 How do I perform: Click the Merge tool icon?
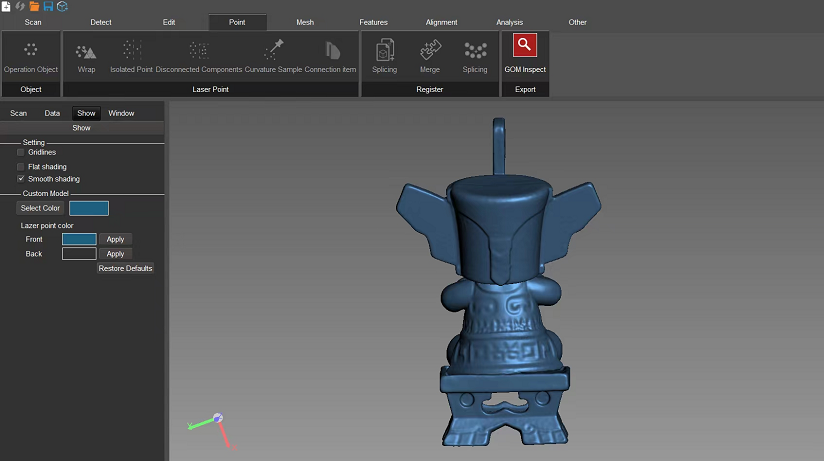point(430,56)
